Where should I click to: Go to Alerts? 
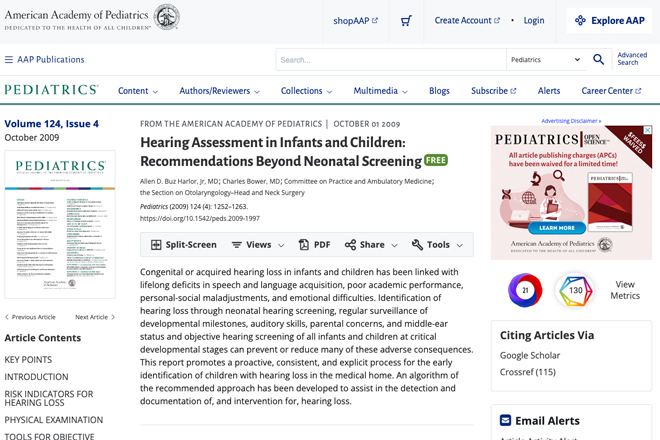[549, 91]
